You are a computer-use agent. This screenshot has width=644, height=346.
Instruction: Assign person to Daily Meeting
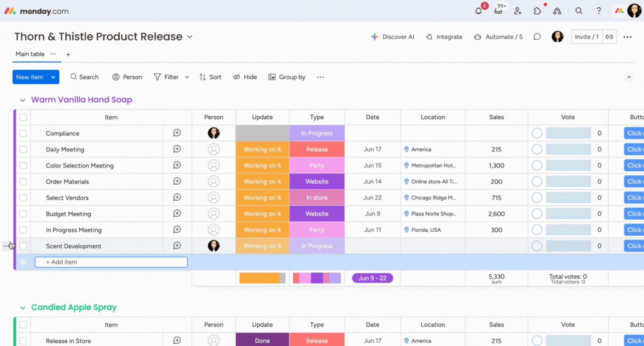[x=214, y=149]
